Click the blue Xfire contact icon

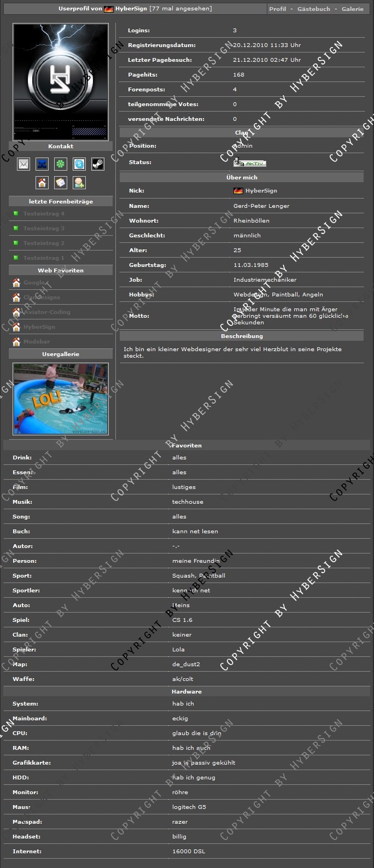tap(42, 164)
